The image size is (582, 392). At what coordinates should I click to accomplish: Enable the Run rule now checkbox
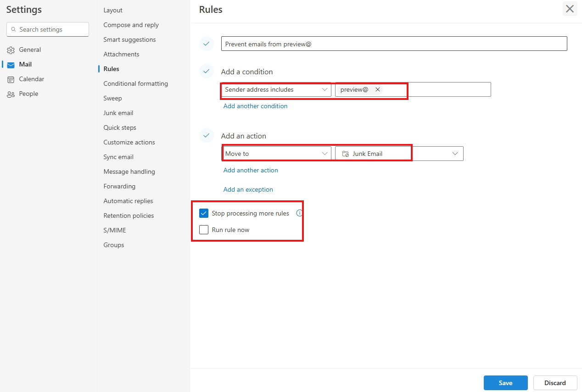tap(204, 229)
